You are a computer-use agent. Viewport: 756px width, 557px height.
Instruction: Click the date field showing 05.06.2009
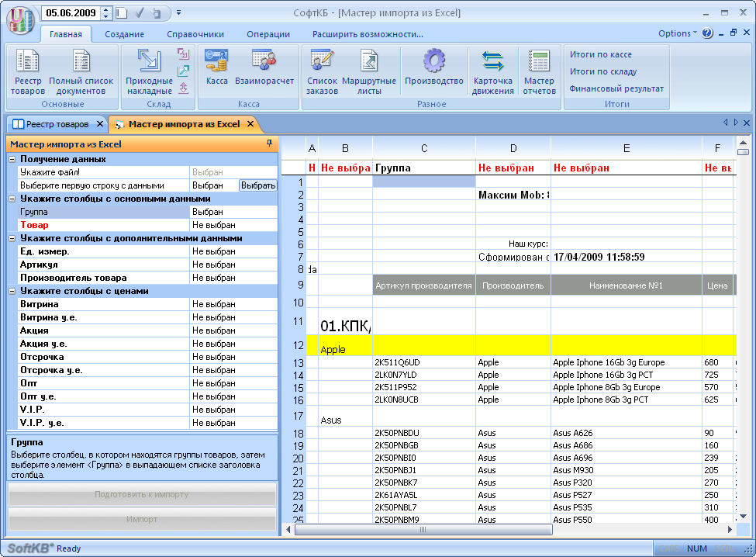coord(71,13)
